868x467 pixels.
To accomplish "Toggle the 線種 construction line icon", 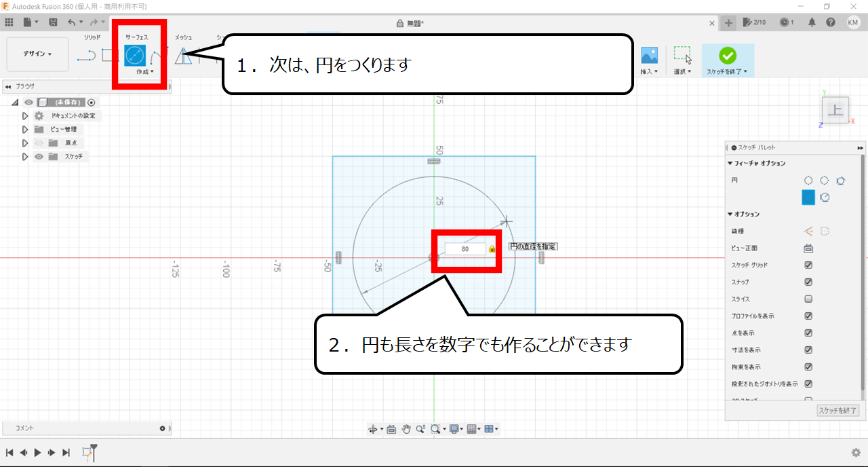I will click(x=808, y=231).
